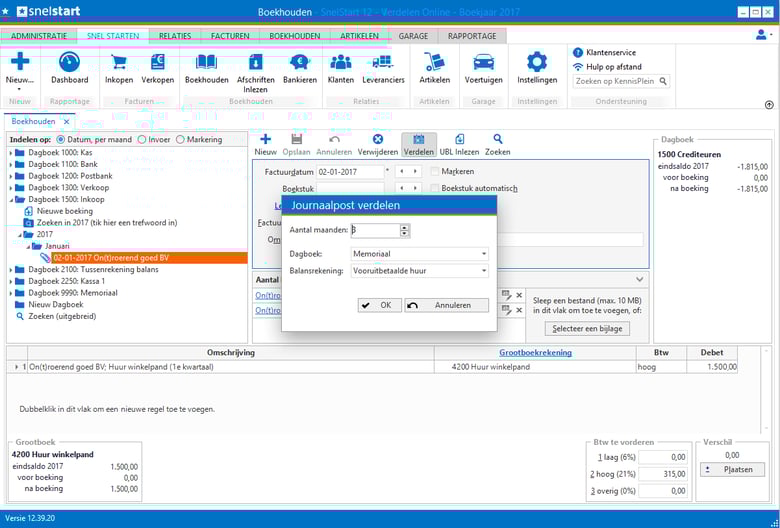Click magnifier in KennisPlein search box

pyautogui.click(x=663, y=81)
